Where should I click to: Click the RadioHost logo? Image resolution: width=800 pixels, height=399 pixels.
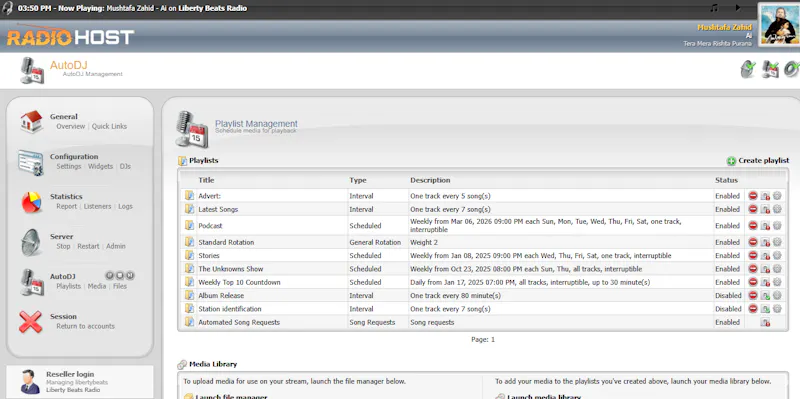(x=70, y=36)
